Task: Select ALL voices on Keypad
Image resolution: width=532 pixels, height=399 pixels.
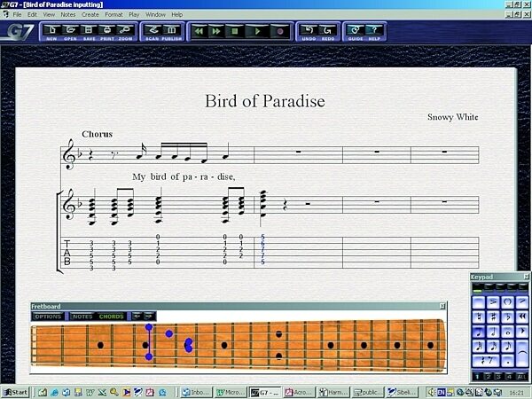Action: pos(521,377)
